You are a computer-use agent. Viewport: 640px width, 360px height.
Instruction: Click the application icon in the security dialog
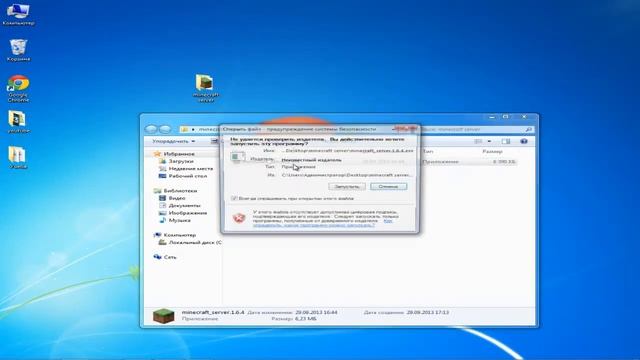pos(238,157)
